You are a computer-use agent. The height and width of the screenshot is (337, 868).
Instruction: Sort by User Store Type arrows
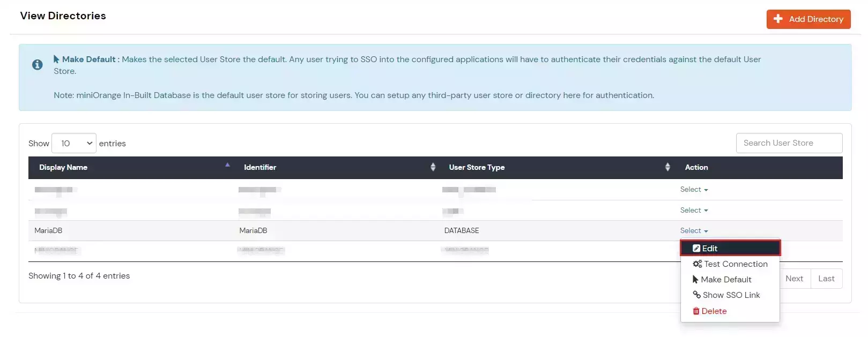(667, 167)
